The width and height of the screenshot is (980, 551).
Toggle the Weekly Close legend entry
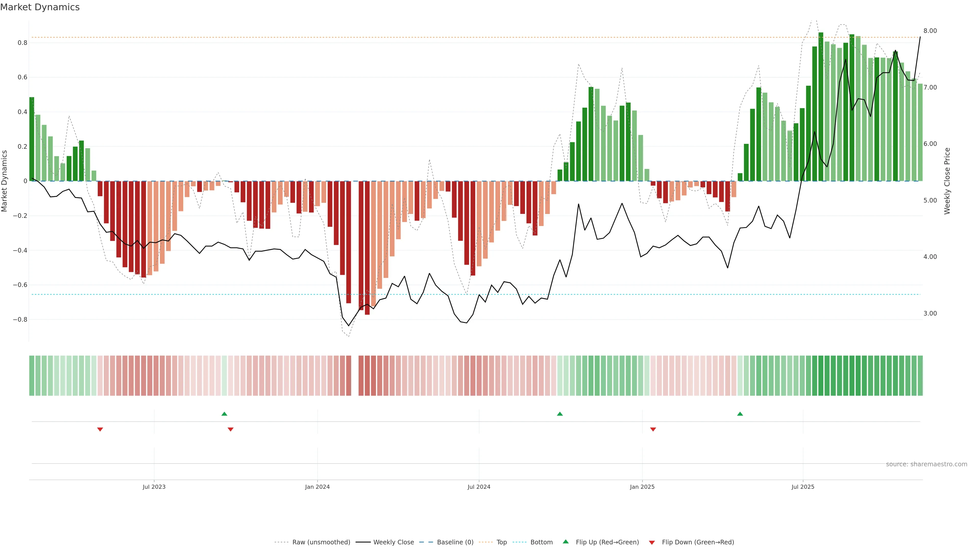pyautogui.click(x=393, y=542)
